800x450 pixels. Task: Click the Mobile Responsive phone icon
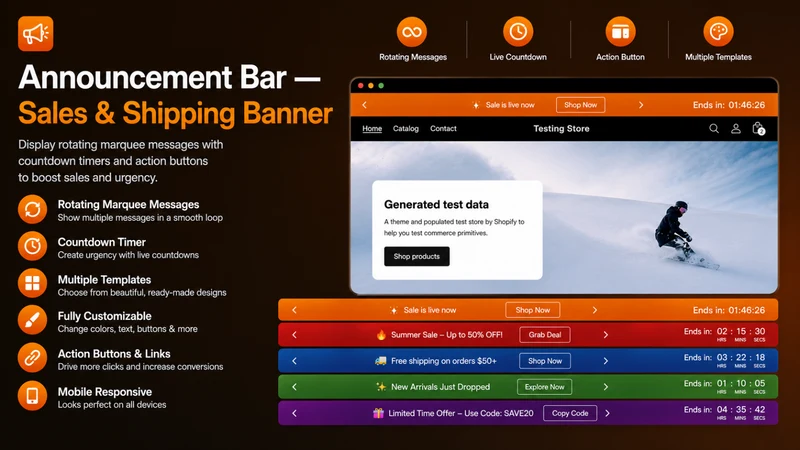[32, 395]
